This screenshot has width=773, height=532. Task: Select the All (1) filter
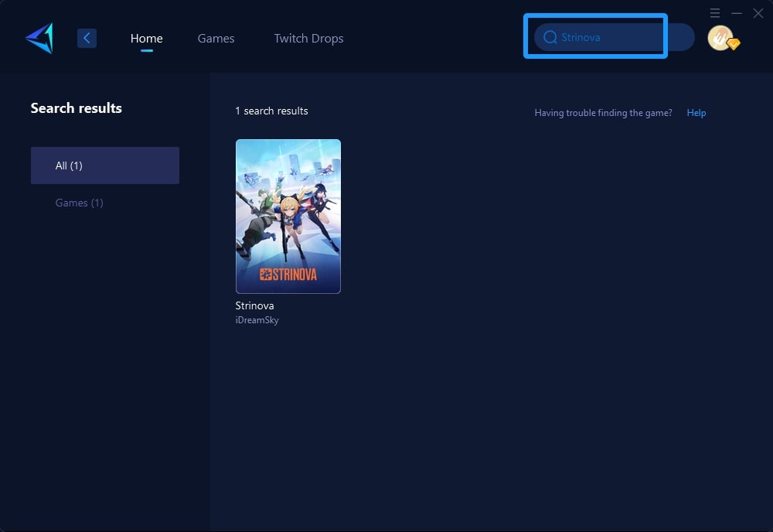coord(105,165)
